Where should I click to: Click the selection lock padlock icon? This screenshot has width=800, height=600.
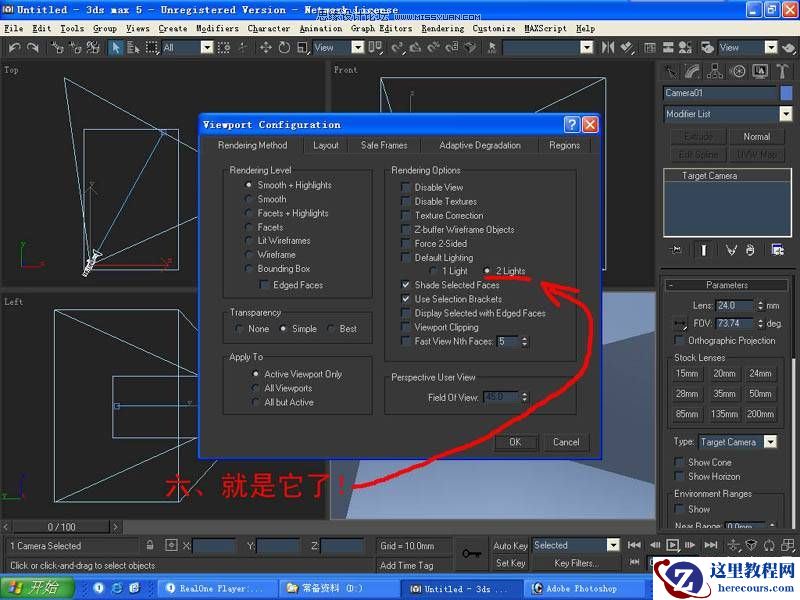pyautogui.click(x=150, y=545)
